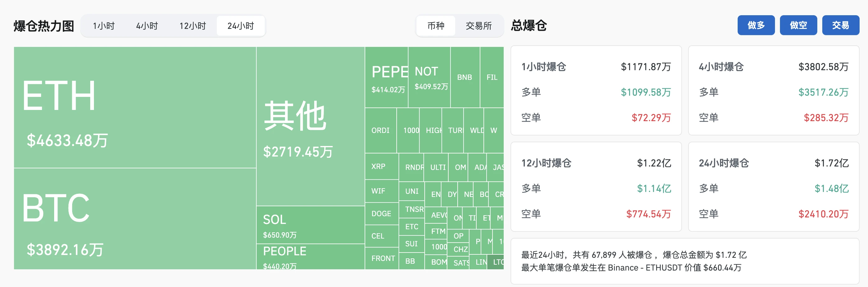Select the DOGE tile
868x287 pixels.
point(381,214)
